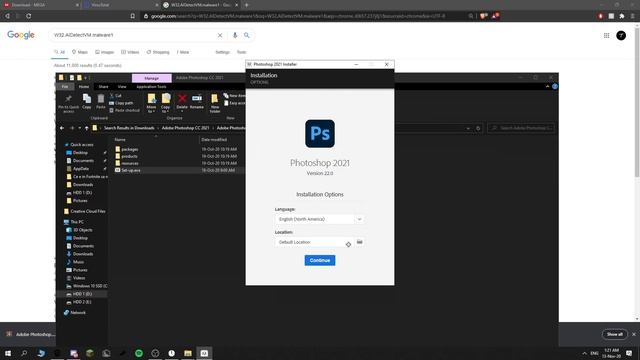Click Show all in downloads bar
Image resolution: width=640 pixels, height=360 pixels.
pos(614,334)
